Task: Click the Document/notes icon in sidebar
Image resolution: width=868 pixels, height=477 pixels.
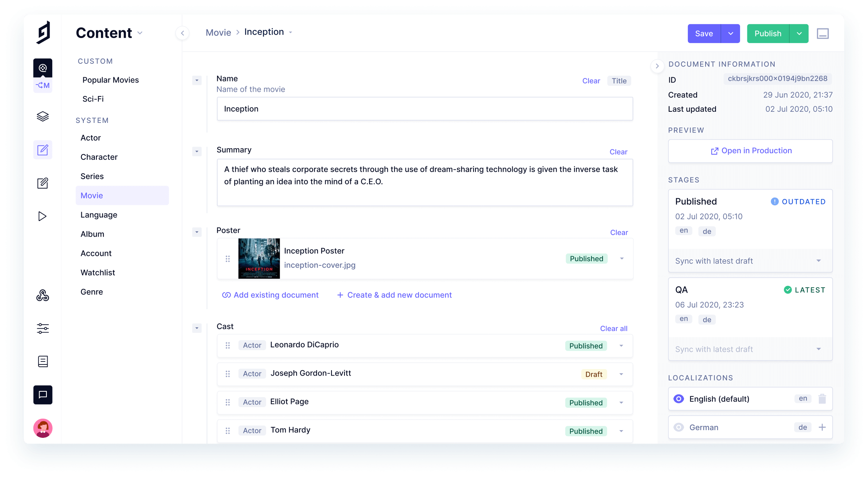Action: [43, 361]
